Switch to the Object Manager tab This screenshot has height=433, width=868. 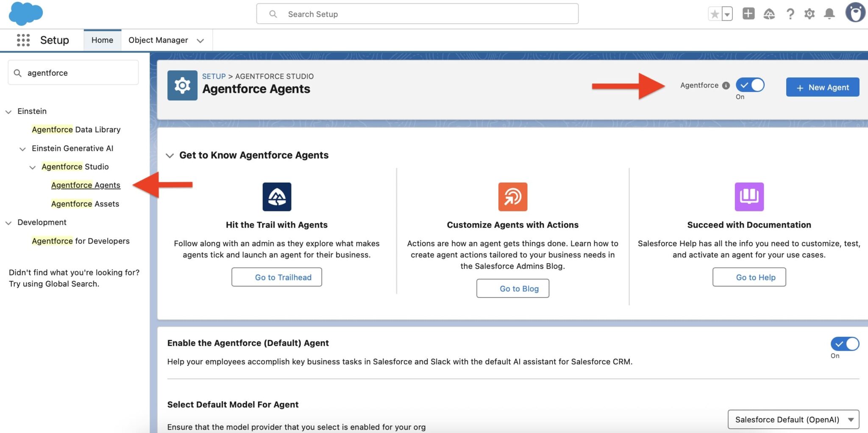point(158,40)
